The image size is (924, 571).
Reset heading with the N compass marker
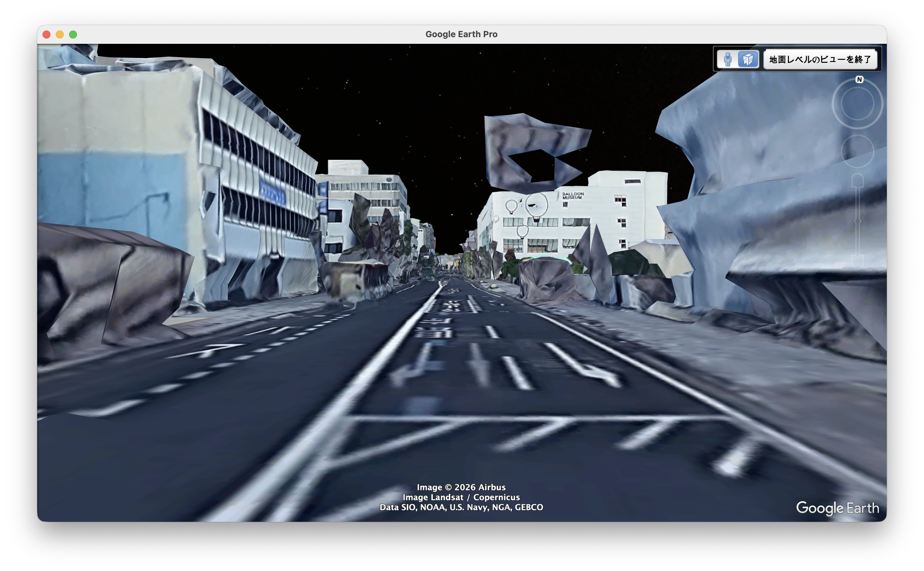(x=860, y=79)
